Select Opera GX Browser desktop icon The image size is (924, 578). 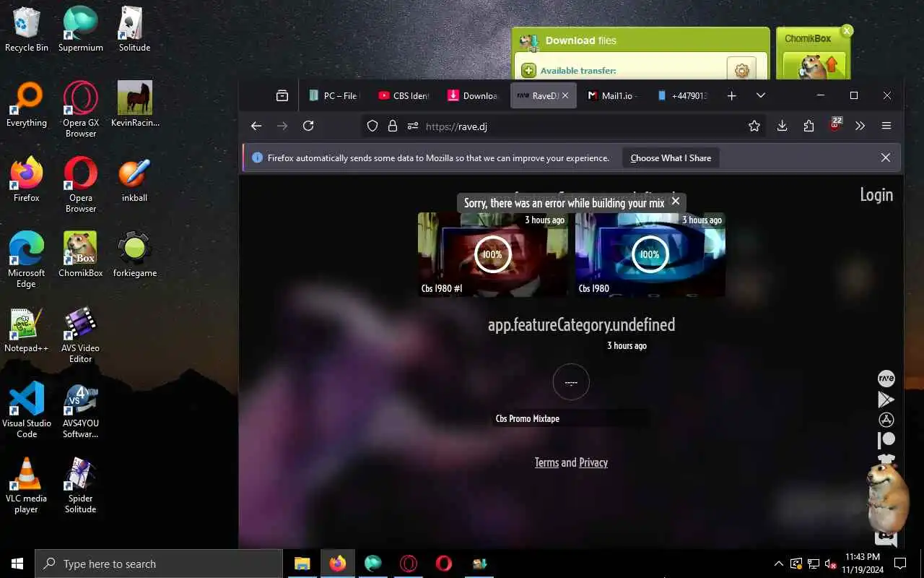point(81,109)
